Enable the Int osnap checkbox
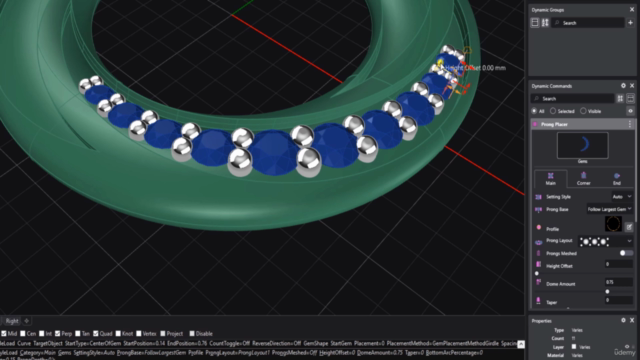The image size is (640, 360). click(x=41, y=333)
